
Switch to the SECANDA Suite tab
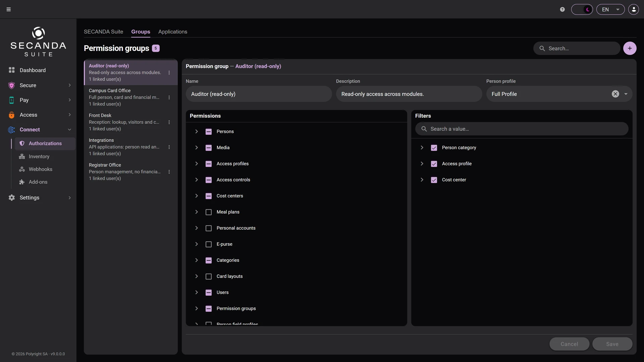(x=103, y=32)
